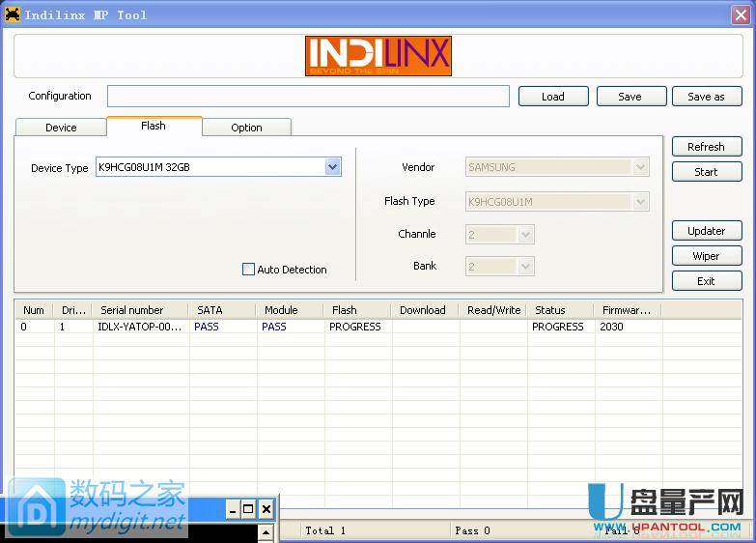The image size is (756, 543).
Task: Click the Refresh button
Action: coord(706,147)
